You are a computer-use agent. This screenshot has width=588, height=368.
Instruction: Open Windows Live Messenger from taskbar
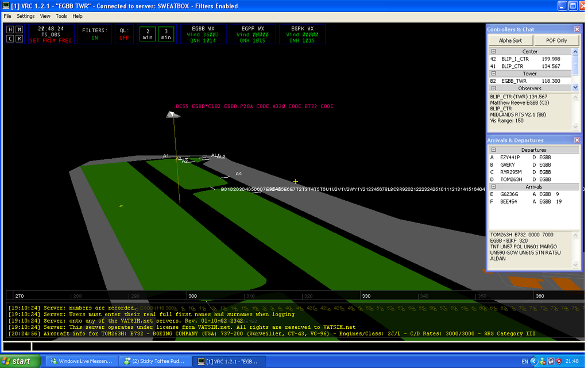tap(80, 362)
